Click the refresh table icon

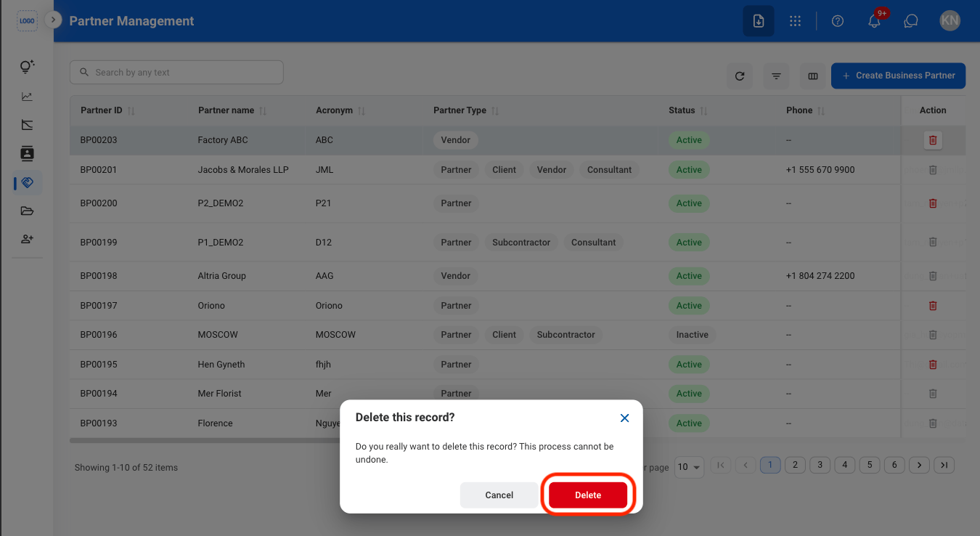pos(740,76)
